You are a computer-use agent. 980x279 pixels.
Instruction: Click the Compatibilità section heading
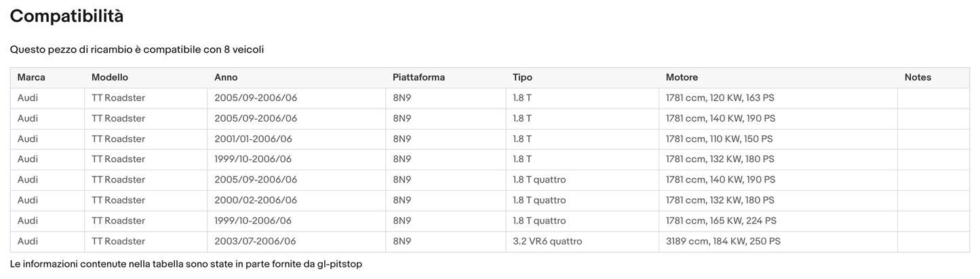coord(66,16)
